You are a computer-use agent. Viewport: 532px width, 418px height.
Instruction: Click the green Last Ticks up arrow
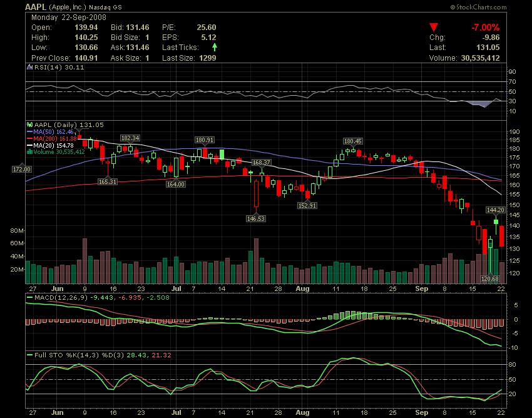coord(215,47)
